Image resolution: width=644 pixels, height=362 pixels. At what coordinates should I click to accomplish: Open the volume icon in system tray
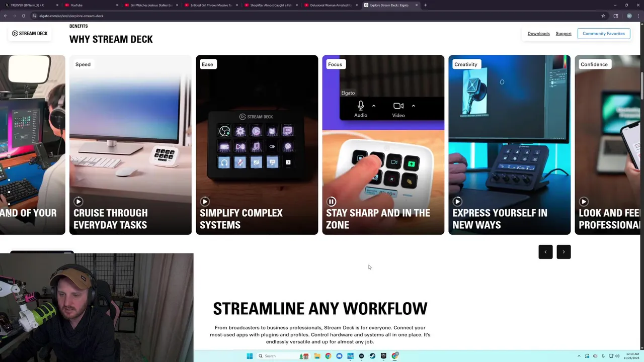(617, 356)
